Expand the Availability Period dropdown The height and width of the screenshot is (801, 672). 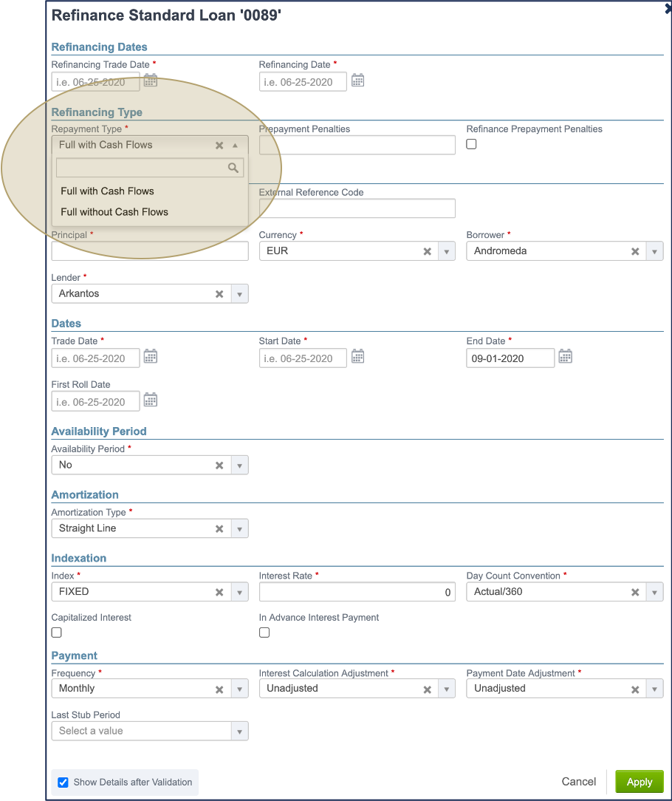point(239,466)
